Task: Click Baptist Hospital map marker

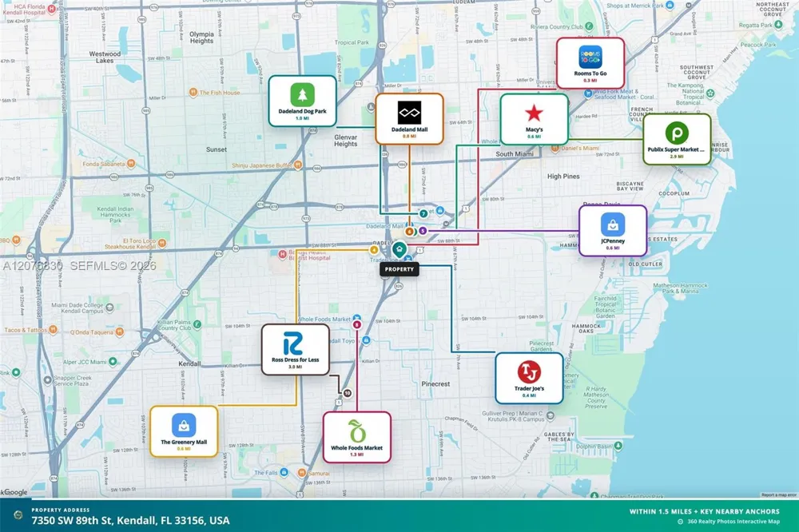Action: coord(282,254)
